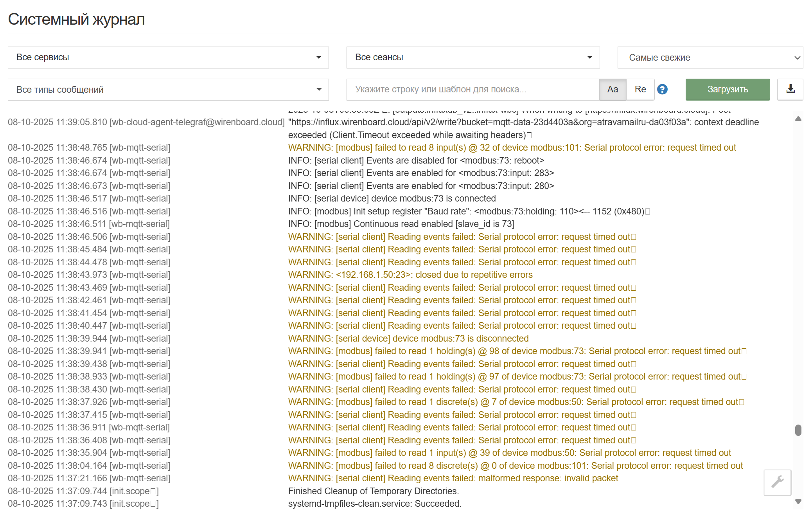Toggle the Aa case-sensitive search
The height and width of the screenshot is (513, 812).
click(x=613, y=89)
